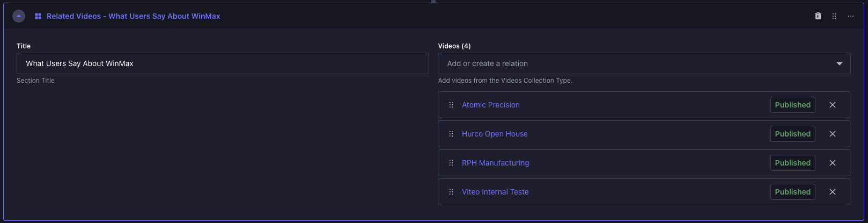The width and height of the screenshot is (868, 223).
Task: Click the component grid icon beside Related Videos
Action: [x=38, y=16]
